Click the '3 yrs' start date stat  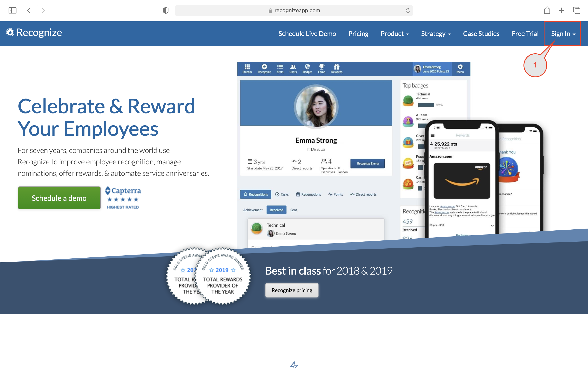click(265, 164)
